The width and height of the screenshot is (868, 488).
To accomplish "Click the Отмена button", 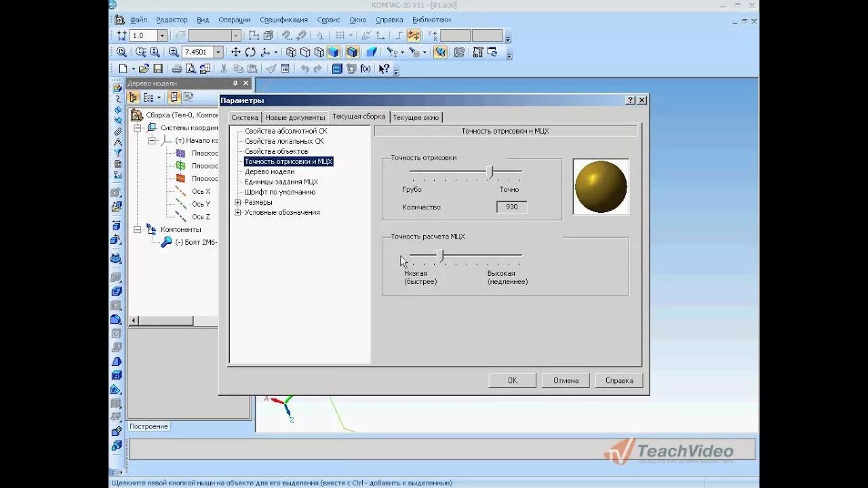I will pyautogui.click(x=566, y=380).
